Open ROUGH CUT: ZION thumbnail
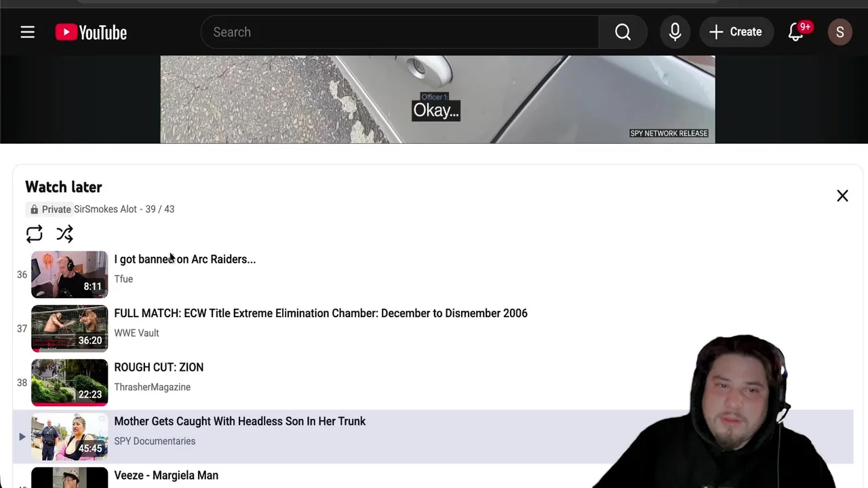 (69, 383)
